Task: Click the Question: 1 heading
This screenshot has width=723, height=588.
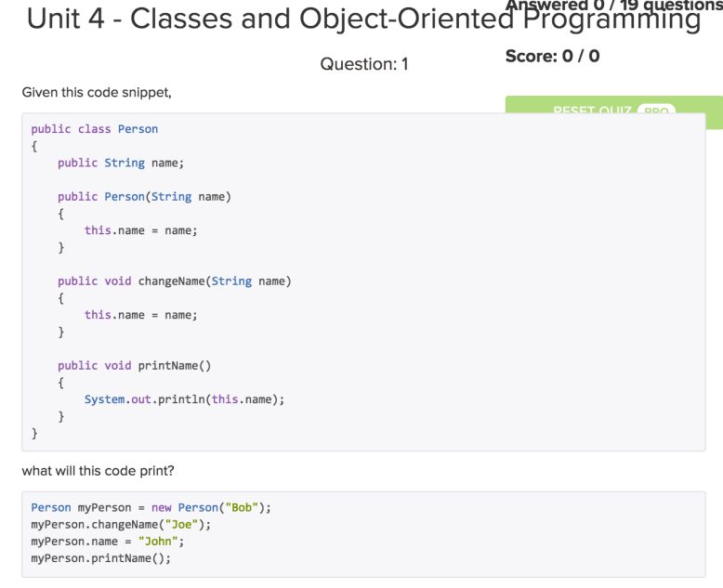Action: [363, 64]
